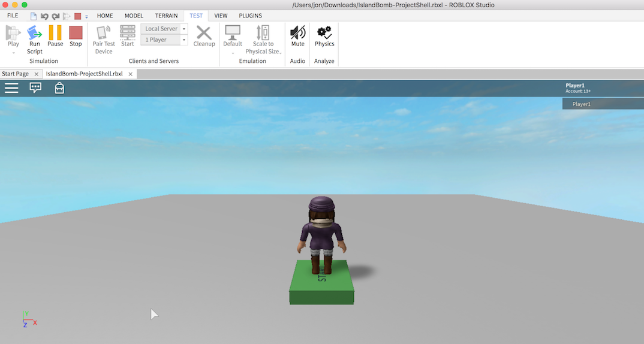
Task: Switch to the HOME ribbon tab
Action: point(105,16)
